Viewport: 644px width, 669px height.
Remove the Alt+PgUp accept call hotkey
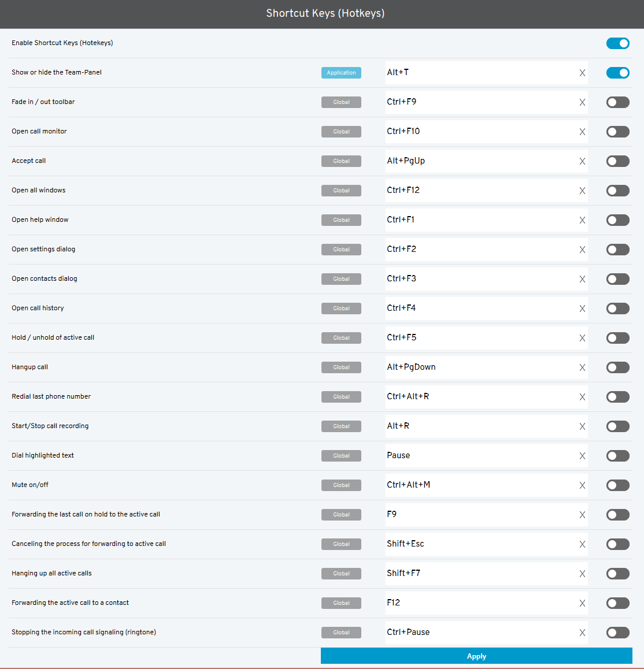point(582,161)
